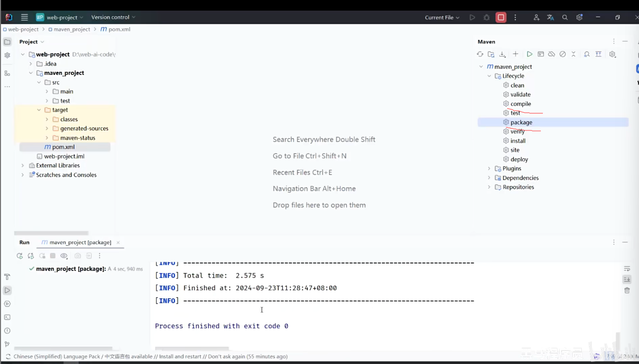Image resolution: width=639 pixels, height=364 pixels.
Task: Collapse the target folder
Action: pyautogui.click(x=39, y=110)
